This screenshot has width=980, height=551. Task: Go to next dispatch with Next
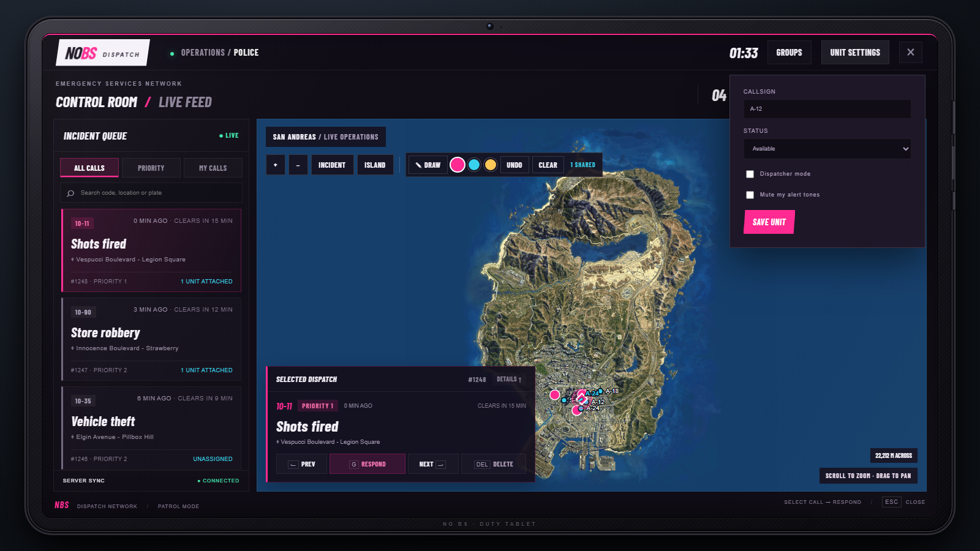pyautogui.click(x=432, y=464)
